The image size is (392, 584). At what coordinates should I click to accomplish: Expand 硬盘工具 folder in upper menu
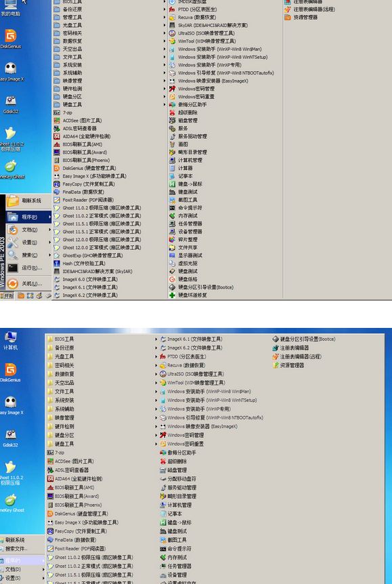[110, 104]
